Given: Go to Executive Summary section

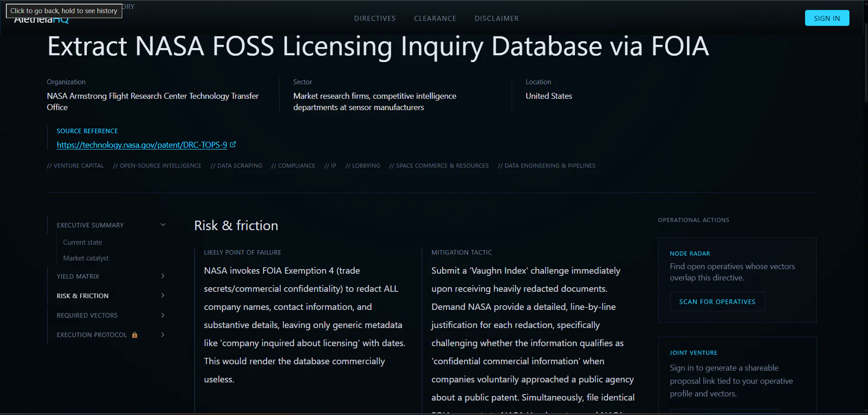Looking at the screenshot, I should coord(90,225).
